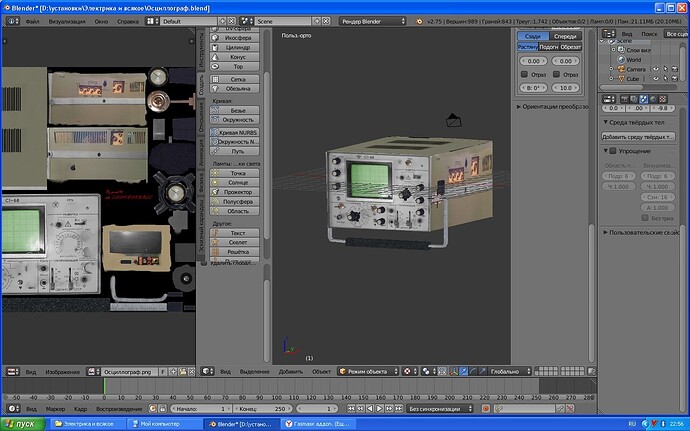The width and height of the screenshot is (690, 431).
Task: Open the Файл menu
Action: point(32,20)
